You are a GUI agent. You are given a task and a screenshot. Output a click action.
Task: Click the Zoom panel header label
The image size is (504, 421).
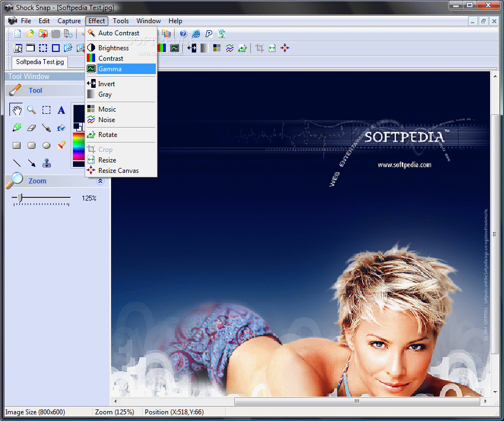pyautogui.click(x=37, y=181)
